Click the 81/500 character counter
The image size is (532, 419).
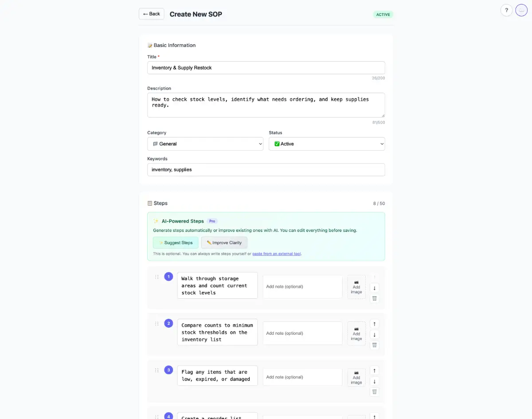click(379, 122)
